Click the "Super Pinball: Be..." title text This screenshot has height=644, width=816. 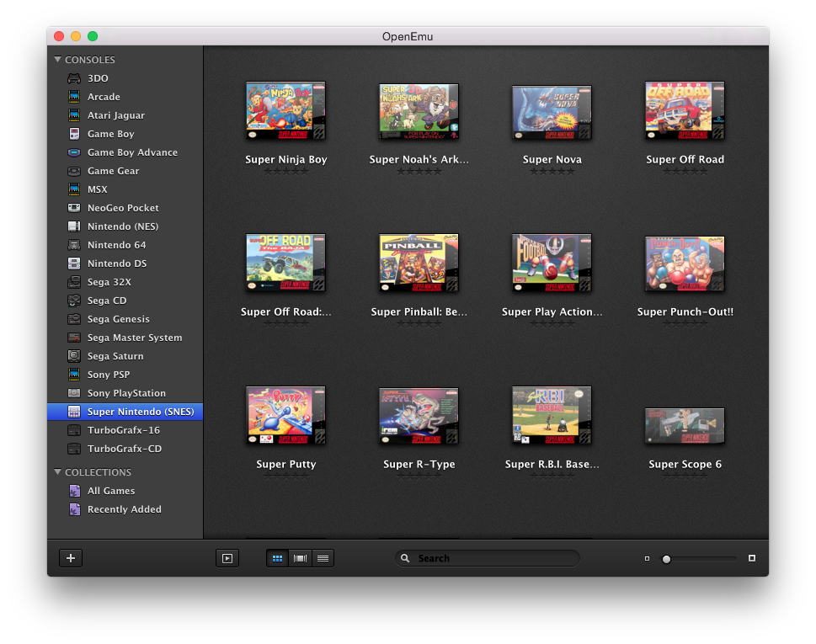tap(419, 311)
